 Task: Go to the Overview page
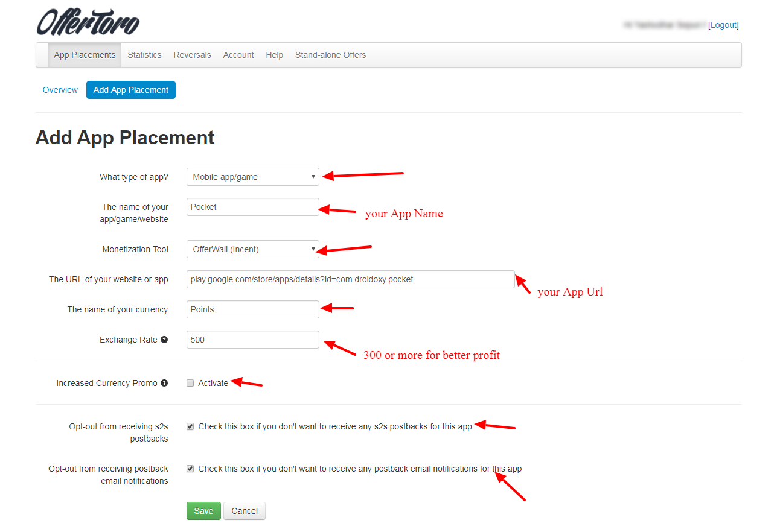click(60, 90)
